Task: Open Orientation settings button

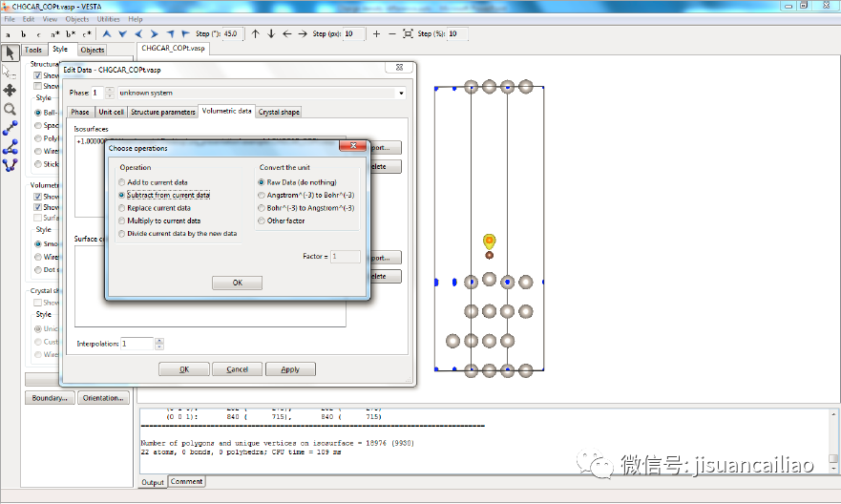Action: pyautogui.click(x=103, y=398)
